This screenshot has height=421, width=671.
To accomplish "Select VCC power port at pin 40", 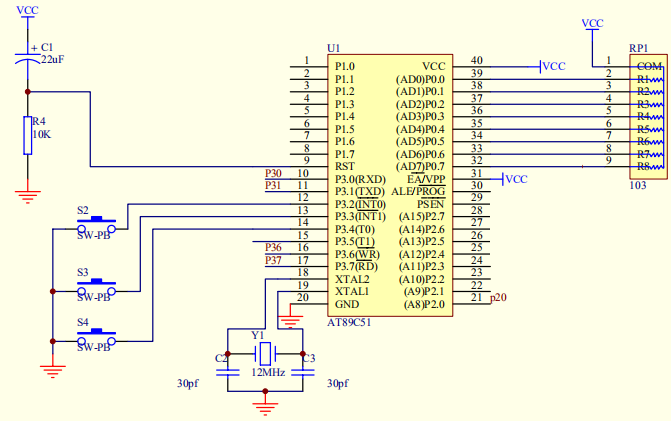I will pyautogui.click(x=552, y=66).
